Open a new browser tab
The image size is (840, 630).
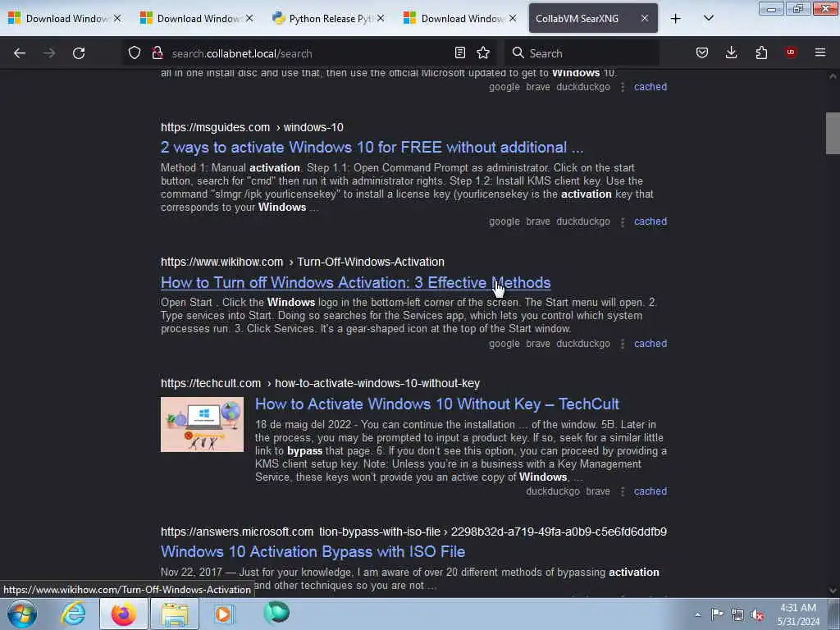[676, 19]
